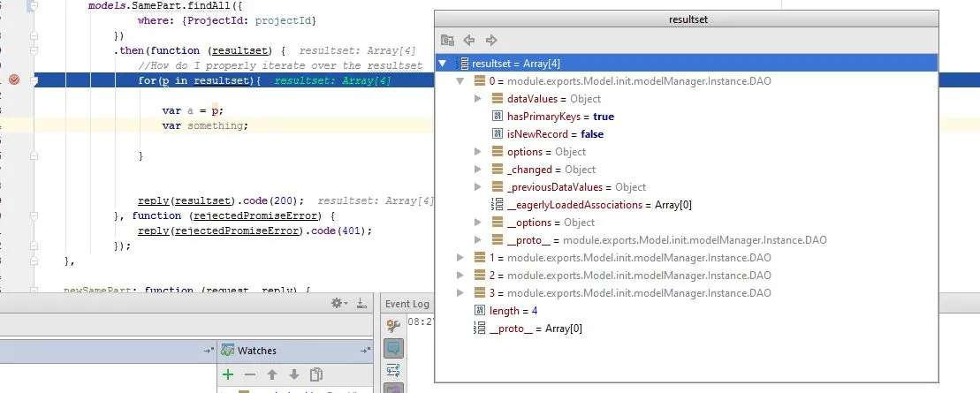
Task: Collapse the for loop code fold
Action: click(35, 80)
